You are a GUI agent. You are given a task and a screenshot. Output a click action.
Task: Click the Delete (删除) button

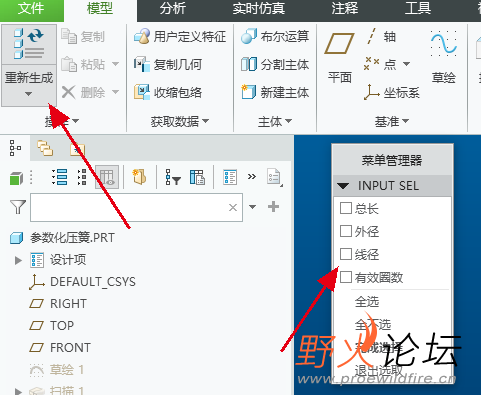click(83, 92)
